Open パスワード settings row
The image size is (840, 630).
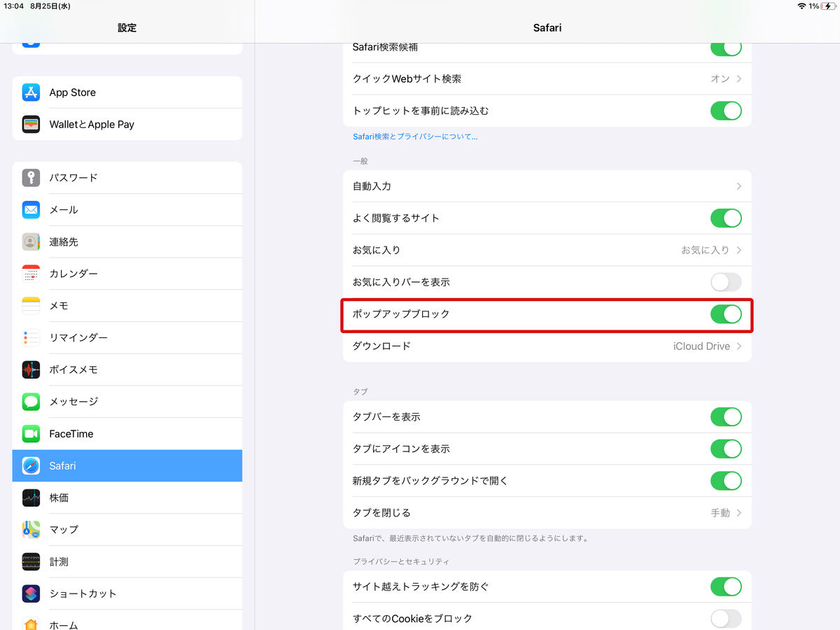coord(127,178)
